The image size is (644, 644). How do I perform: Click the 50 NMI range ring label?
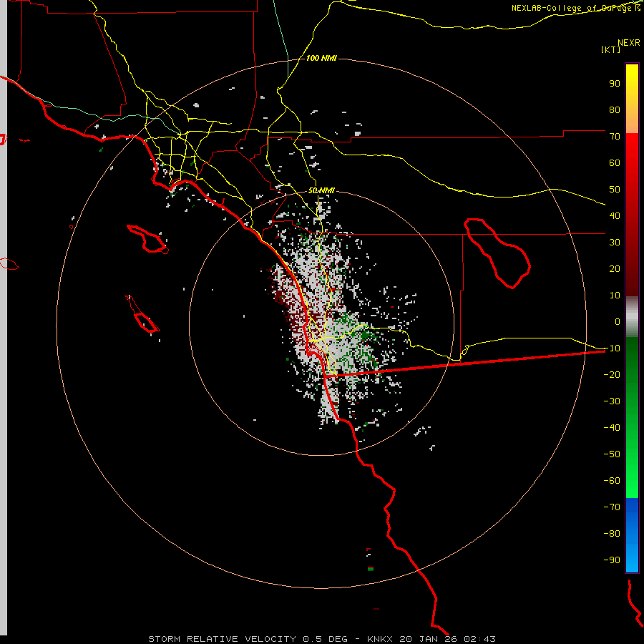click(x=321, y=190)
